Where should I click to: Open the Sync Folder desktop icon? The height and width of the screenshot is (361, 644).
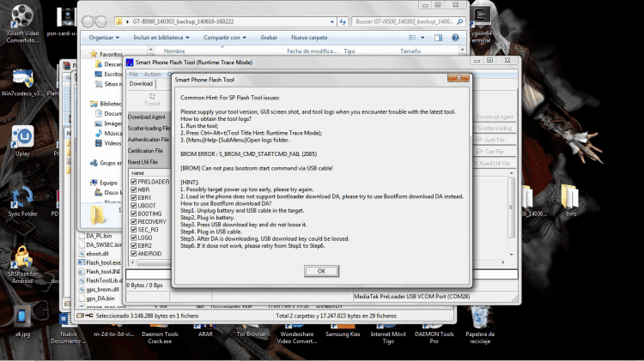coord(22,202)
